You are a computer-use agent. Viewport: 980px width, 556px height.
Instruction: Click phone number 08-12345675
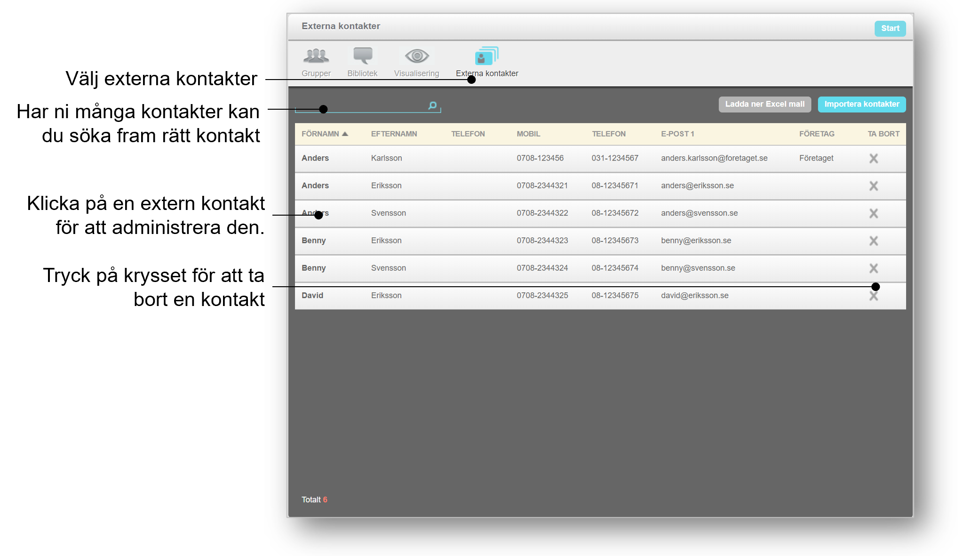coord(615,296)
